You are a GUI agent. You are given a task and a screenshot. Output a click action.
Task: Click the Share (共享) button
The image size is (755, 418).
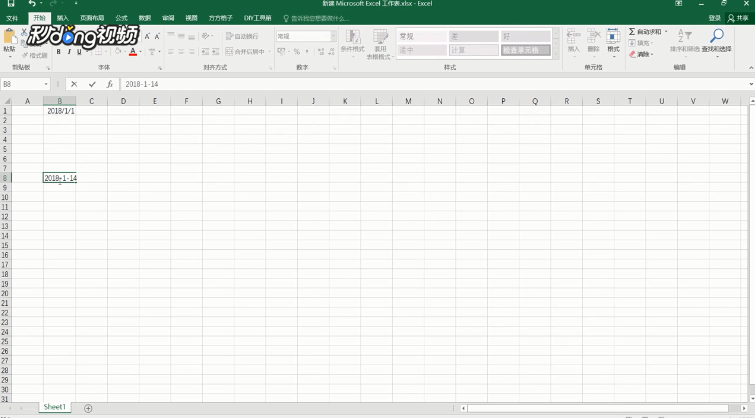pos(738,18)
